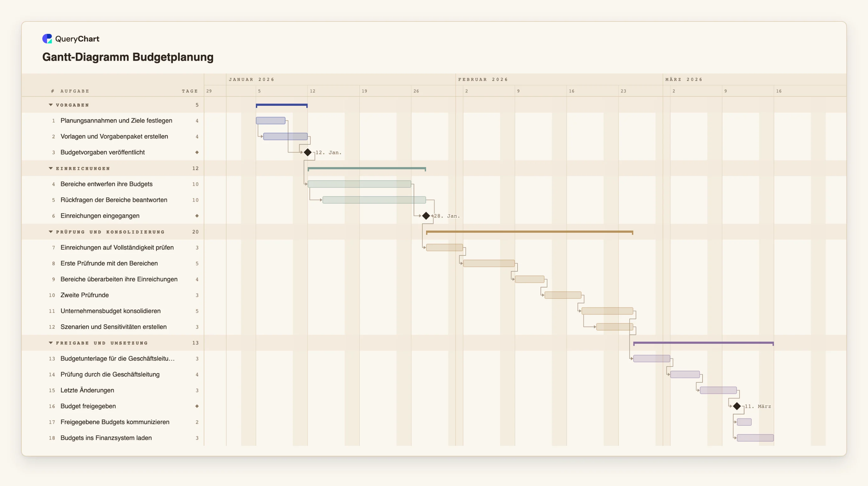
Task: Click milestone icon in Einreichungen eingegangen row
Action: tap(197, 216)
